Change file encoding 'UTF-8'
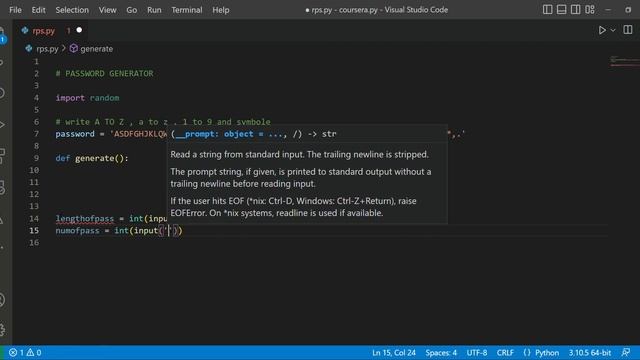Image resolution: width=640 pixels, height=360 pixels. point(477,353)
